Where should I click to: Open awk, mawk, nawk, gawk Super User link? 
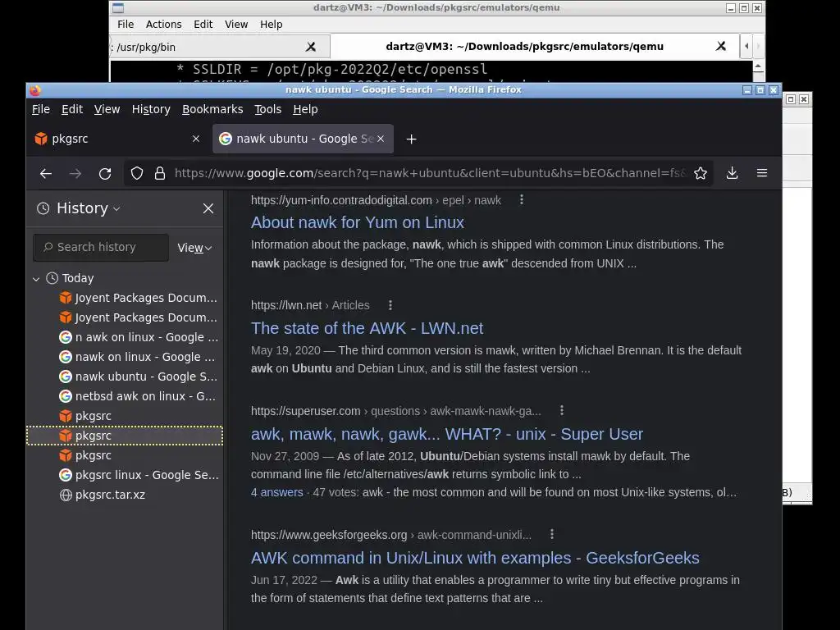[447, 434]
